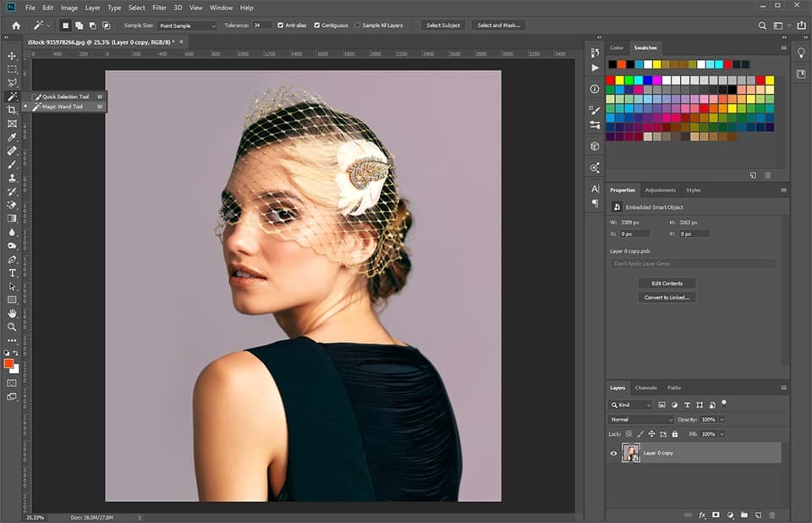Select the Zoom tool
The width and height of the screenshot is (812, 523).
pos(12,327)
